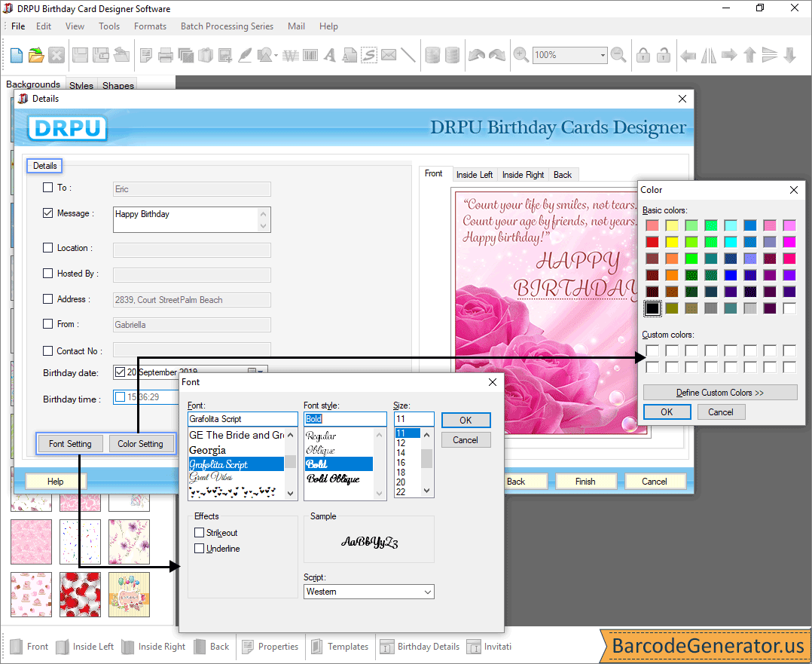
Task: Click the undo arrow icon
Action: pos(476,55)
